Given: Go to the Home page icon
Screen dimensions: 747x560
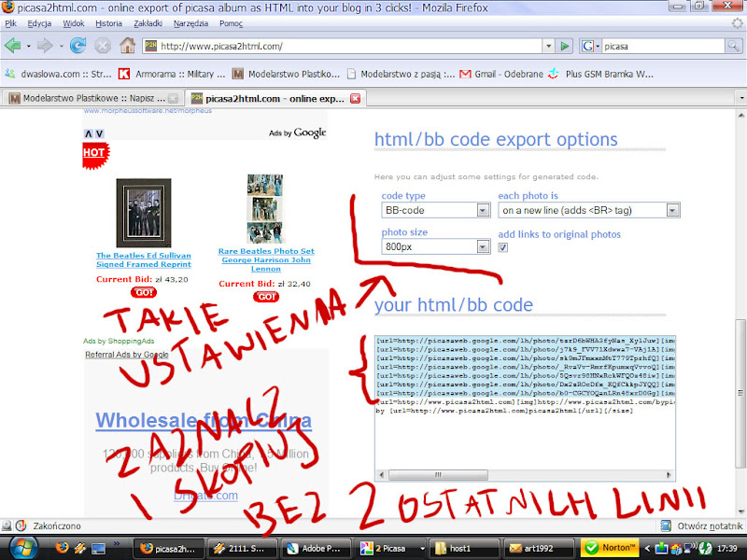Looking at the screenshot, I should point(127,46).
